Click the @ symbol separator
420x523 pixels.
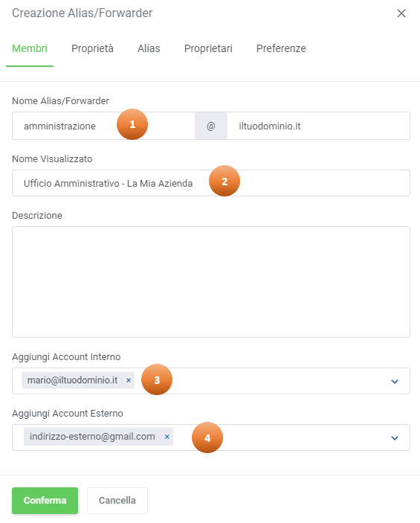211,126
